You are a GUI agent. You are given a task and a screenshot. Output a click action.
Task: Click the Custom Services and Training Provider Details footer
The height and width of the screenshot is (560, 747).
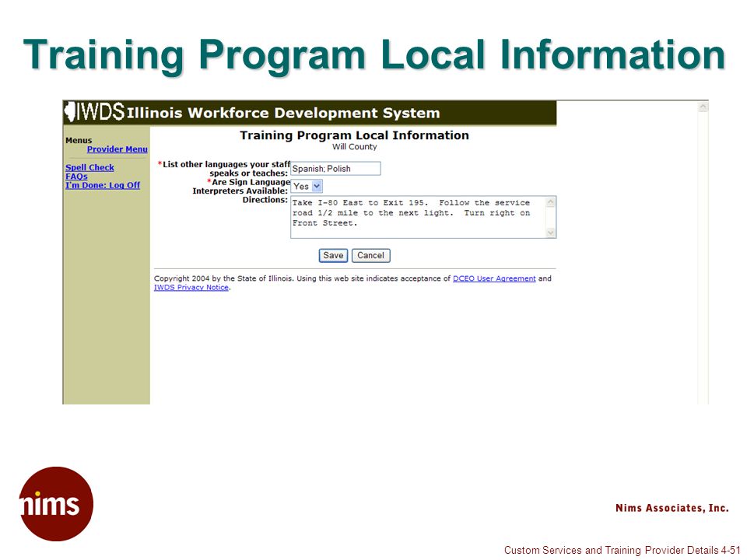tap(622, 551)
